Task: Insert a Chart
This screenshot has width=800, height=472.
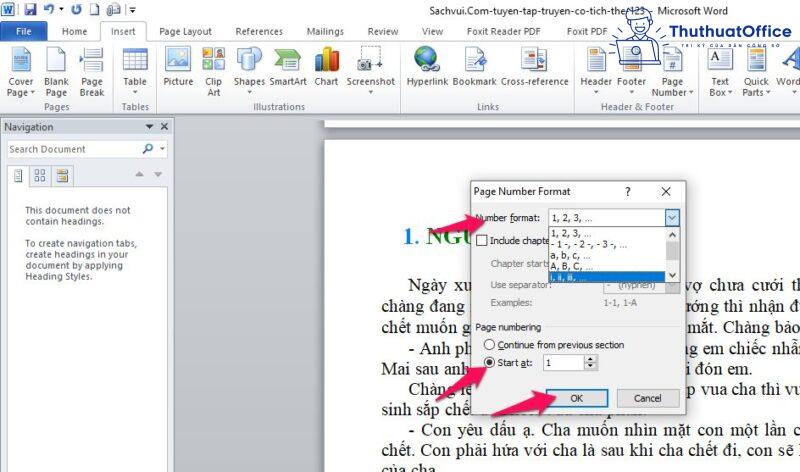Action: coord(327,66)
